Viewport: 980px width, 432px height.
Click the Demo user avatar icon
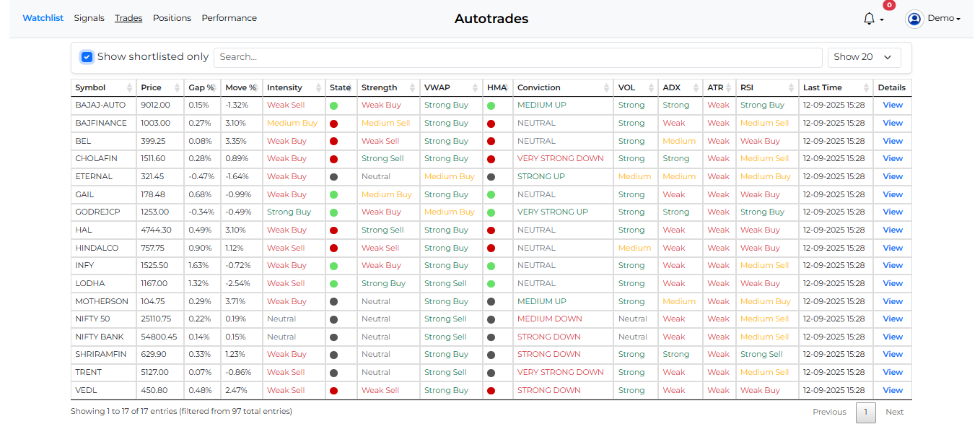pos(914,19)
